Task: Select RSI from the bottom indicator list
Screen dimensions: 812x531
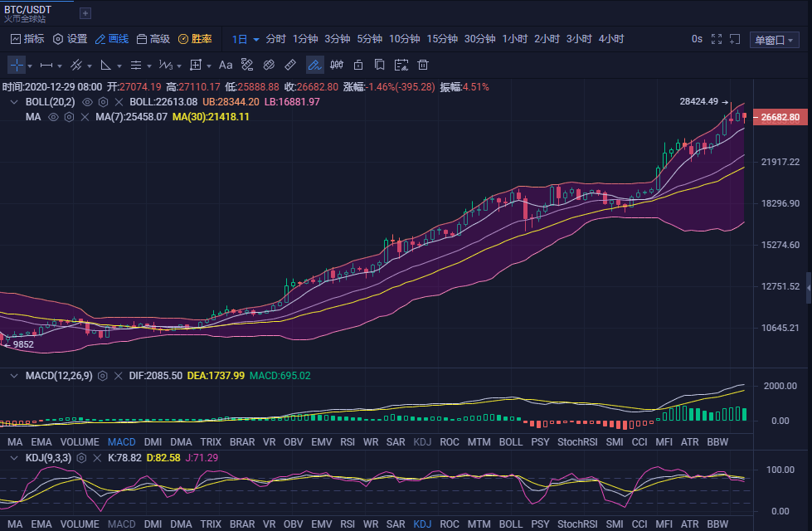Action: pyautogui.click(x=348, y=442)
